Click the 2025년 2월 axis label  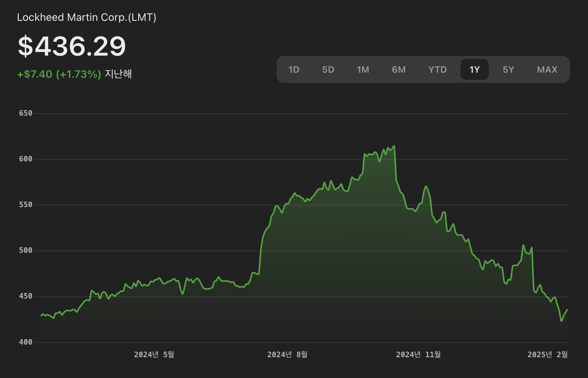pyautogui.click(x=547, y=354)
